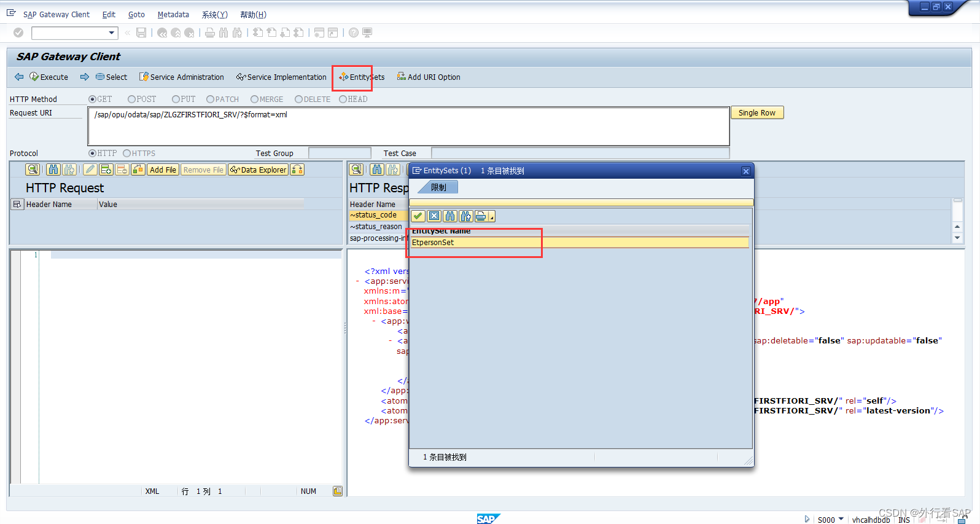Screen dimensions: 980x524
Task: Click the scroll-down arrow of response header table
Action: tap(957, 238)
